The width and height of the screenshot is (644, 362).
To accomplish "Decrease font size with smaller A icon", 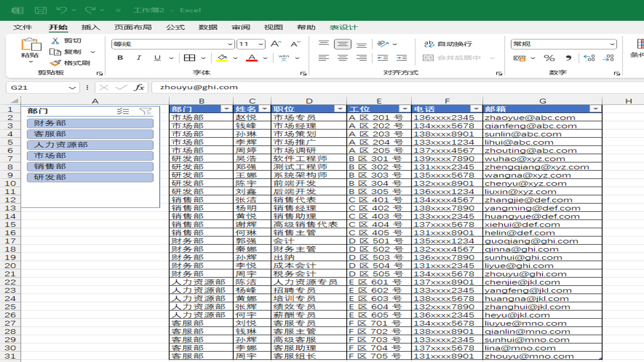I will (x=295, y=44).
